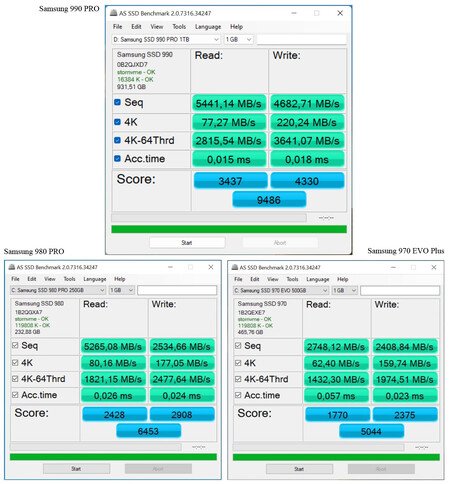Open Language menu in 990 PRO window
Image resolution: width=450 pixels, height=484 pixels.
208,27
